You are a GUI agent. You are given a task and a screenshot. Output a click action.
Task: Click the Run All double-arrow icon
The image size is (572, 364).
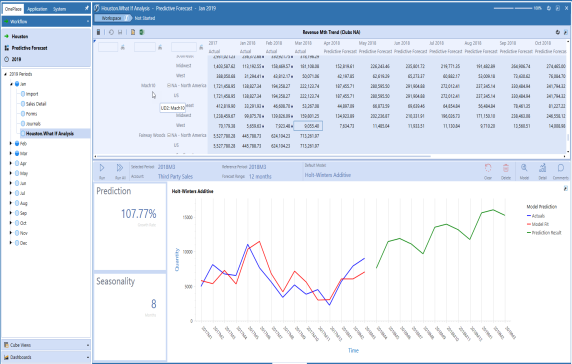pyautogui.click(x=120, y=168)
